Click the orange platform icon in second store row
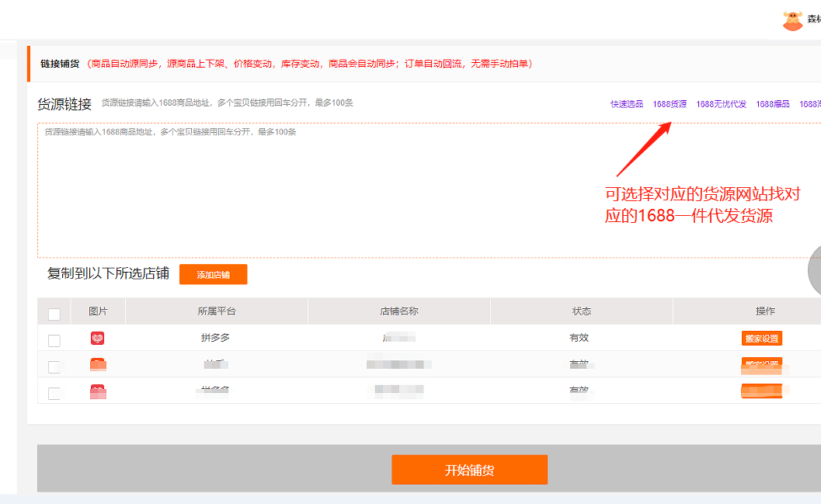Viewport: 821px width, 504px height. click(x=98, y=364)
